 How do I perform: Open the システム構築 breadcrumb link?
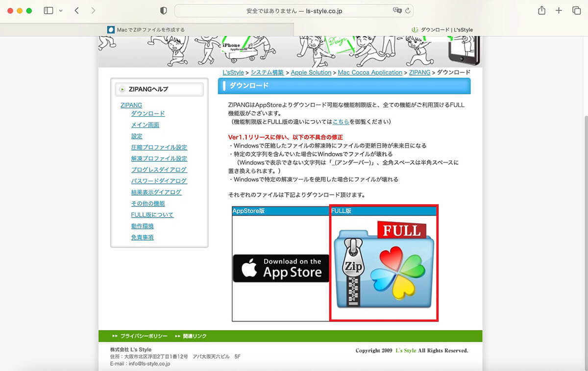267,73
